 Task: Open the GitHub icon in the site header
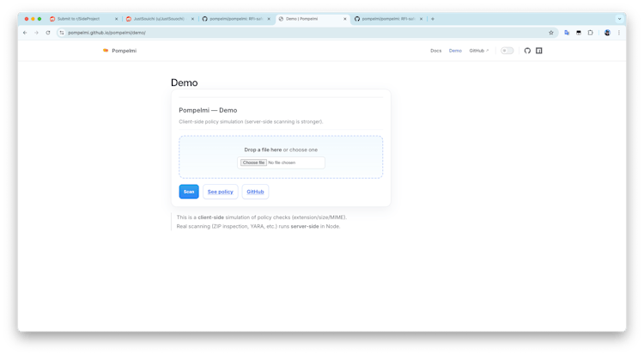tap(527, 51)
